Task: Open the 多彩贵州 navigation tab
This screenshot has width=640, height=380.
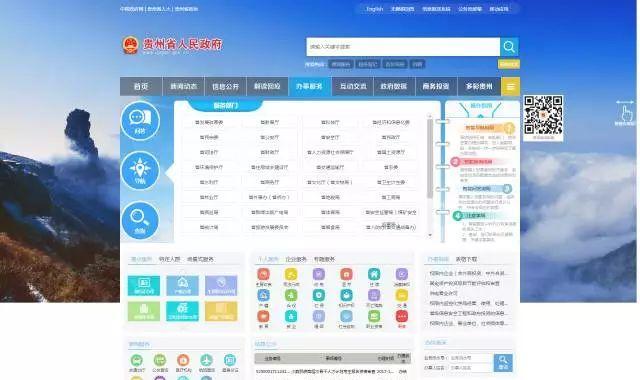Action: 479,87
